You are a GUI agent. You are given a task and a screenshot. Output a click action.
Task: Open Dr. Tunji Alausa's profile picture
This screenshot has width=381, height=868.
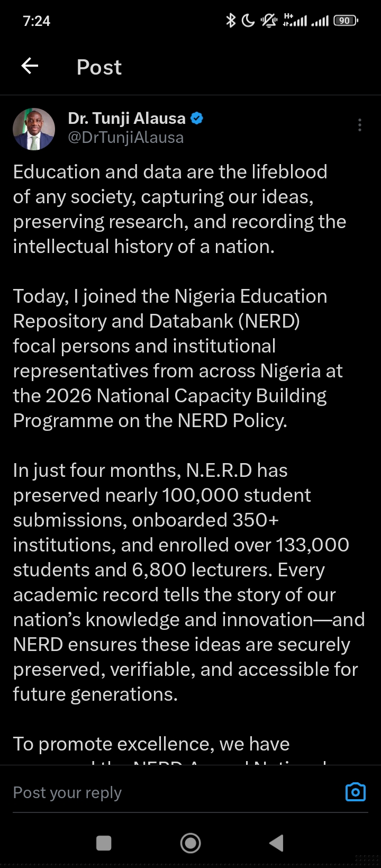pyautogui.click(x=34, y=129)
